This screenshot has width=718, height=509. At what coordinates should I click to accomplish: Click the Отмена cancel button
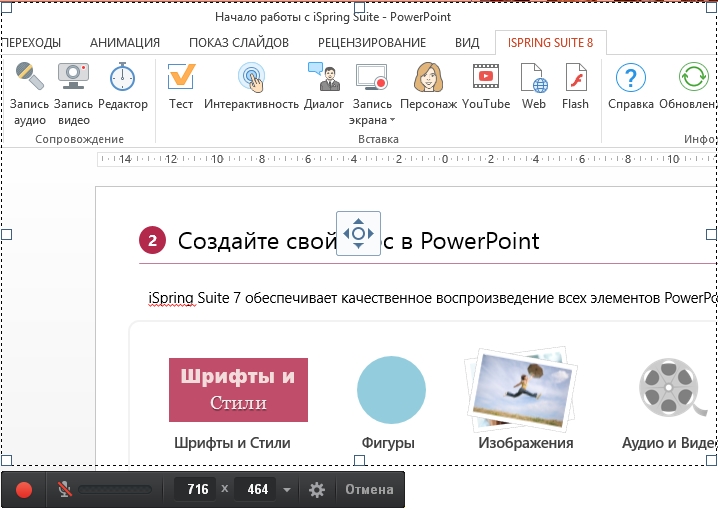point(370,489)
